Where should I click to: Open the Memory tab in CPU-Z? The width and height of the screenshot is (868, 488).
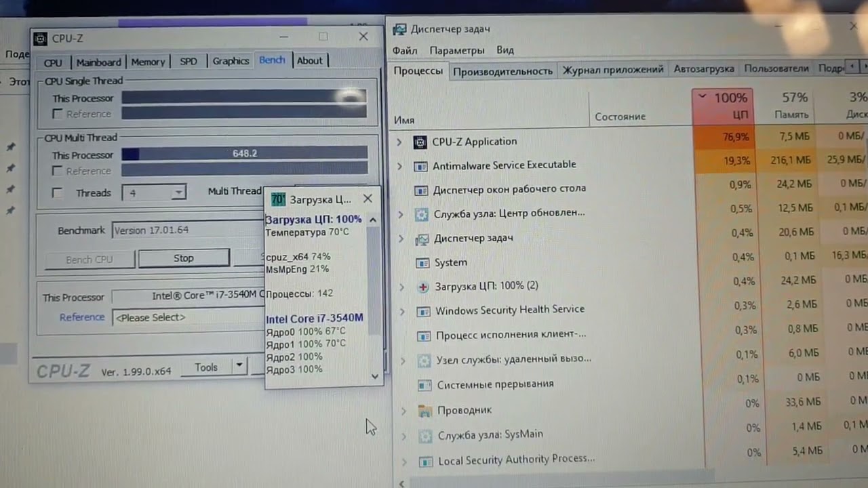(148, 62)
